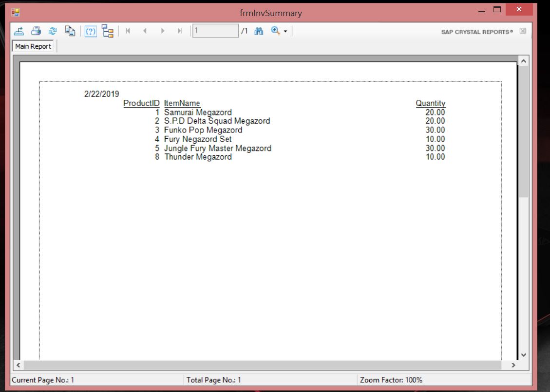Click the Export Report icon

point(19,31)
